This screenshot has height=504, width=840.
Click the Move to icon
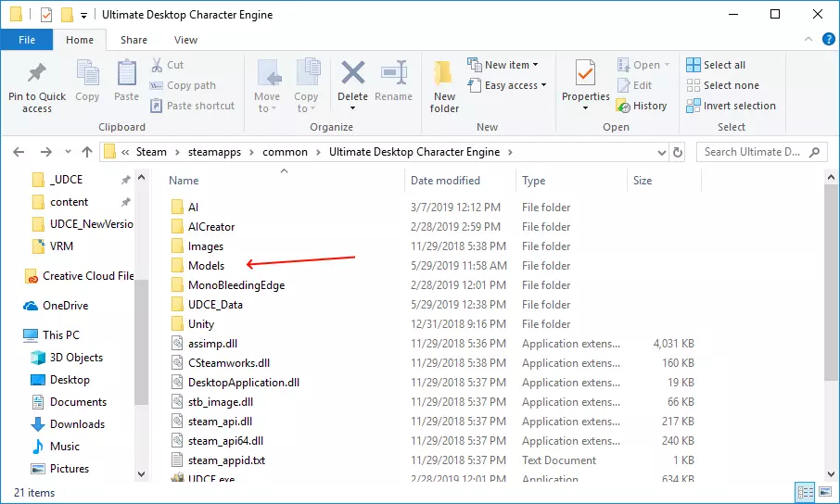point(270,73)
